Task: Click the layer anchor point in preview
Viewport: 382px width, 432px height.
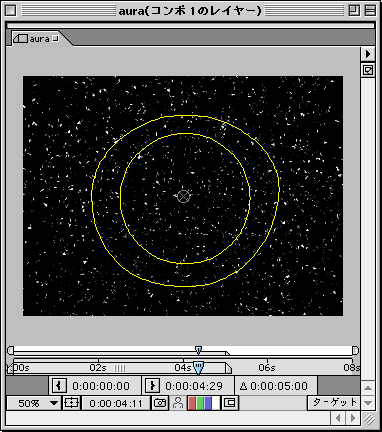Action: point(183,196)
